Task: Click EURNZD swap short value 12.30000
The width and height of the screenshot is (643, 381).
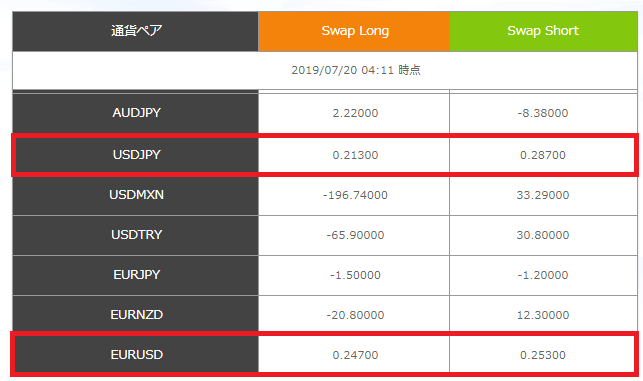Action: click(543, 315)
